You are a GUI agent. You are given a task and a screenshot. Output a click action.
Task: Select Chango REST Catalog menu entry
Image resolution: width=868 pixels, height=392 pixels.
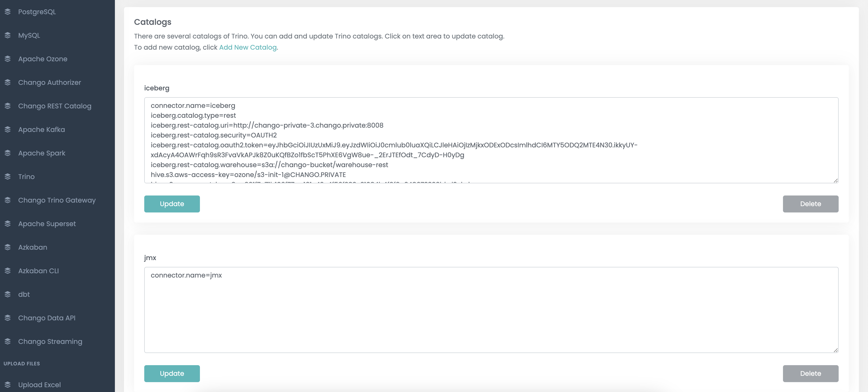[x=55, y=106]
